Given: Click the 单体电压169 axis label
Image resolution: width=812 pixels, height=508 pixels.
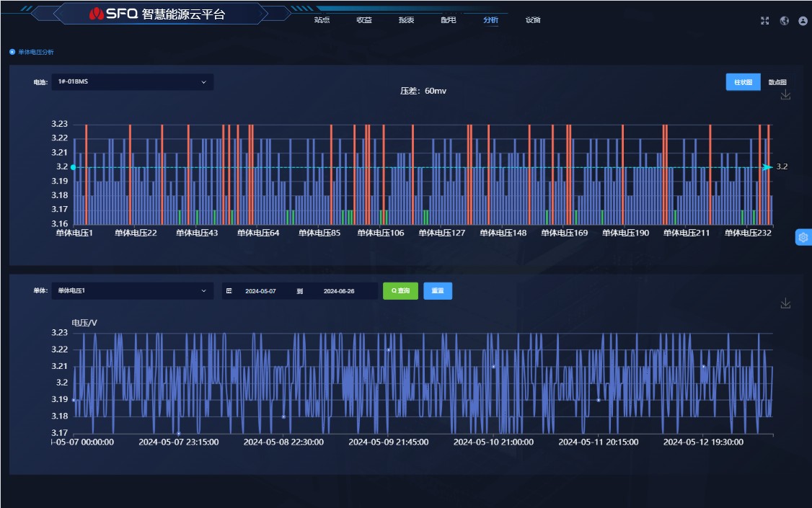Looking at the screenshot, I should coord(565,233).
